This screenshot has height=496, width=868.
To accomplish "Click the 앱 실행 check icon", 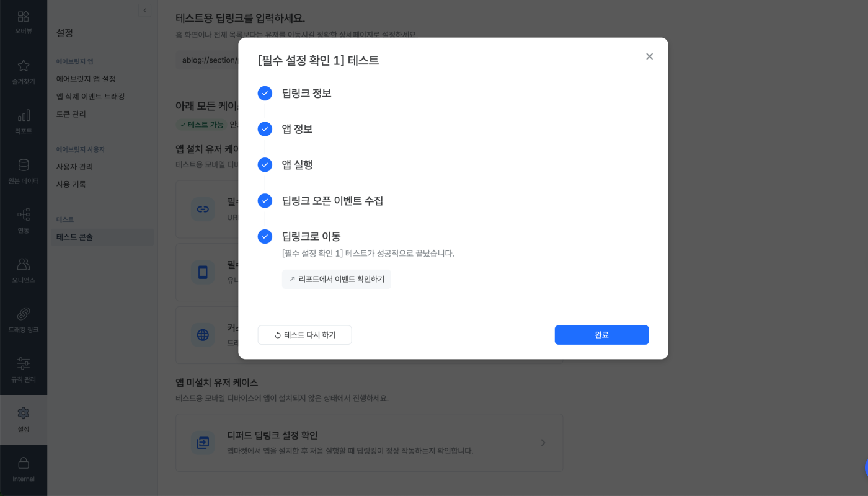I will click(265, 165).
